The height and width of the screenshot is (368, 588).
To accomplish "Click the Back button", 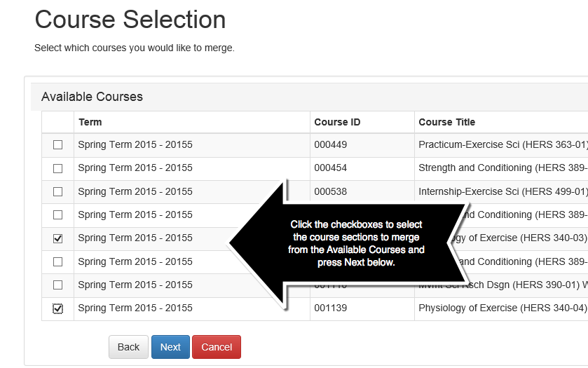I will 128,347.
